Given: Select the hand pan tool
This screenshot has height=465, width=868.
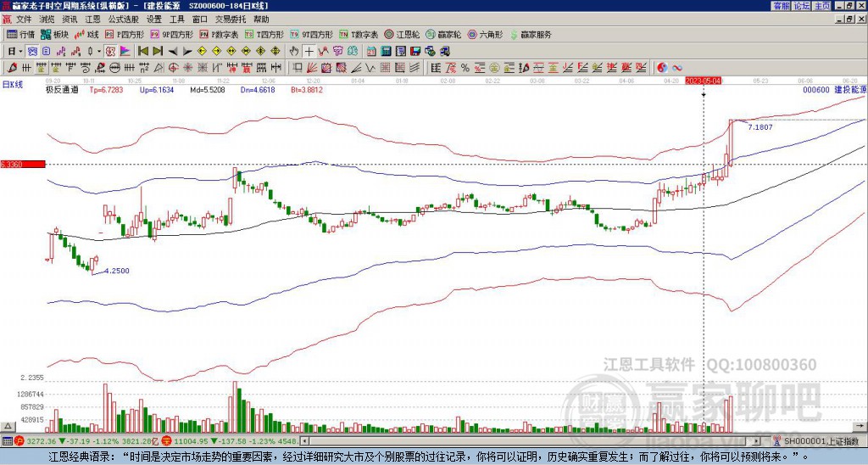Looking at the screenshot, I should (x=294, y=52).
